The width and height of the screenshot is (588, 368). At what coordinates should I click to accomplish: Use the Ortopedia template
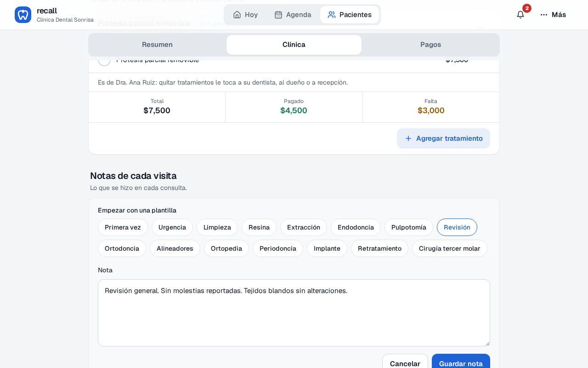click(226, 248)
